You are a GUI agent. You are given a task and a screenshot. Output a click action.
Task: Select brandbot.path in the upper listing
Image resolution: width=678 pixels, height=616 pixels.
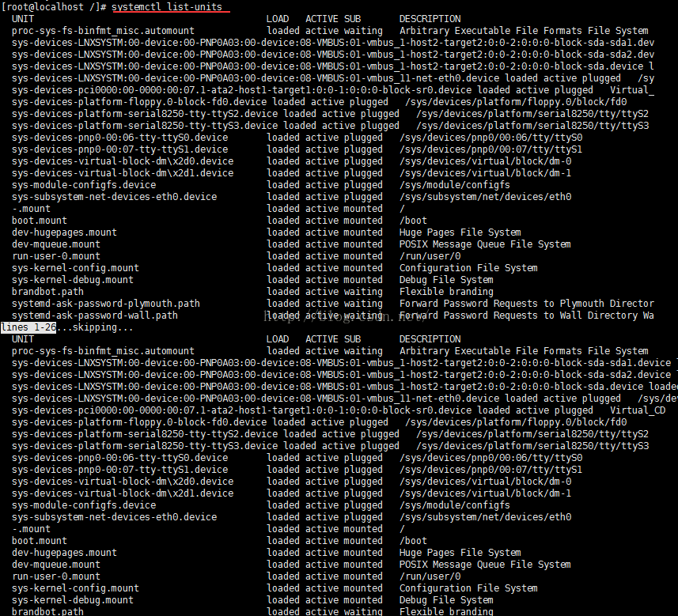pyautogui.click(x=47, y=292)
